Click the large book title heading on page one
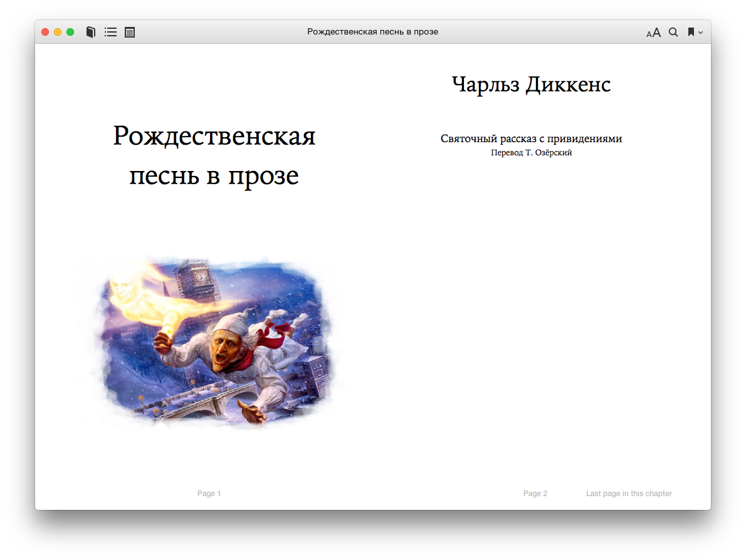 tap(214, 155)
